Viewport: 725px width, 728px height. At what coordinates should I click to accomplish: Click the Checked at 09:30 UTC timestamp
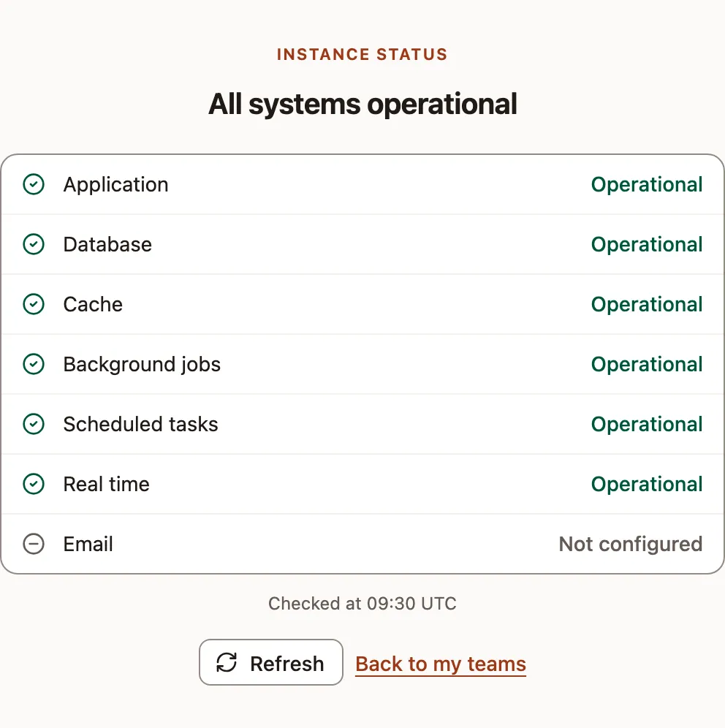tap(362, 603)
